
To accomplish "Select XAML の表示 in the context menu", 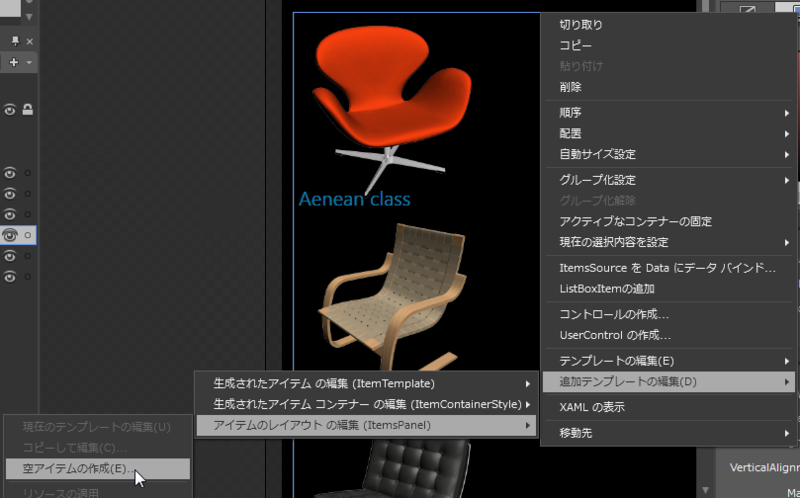I will tap(669, 407).
